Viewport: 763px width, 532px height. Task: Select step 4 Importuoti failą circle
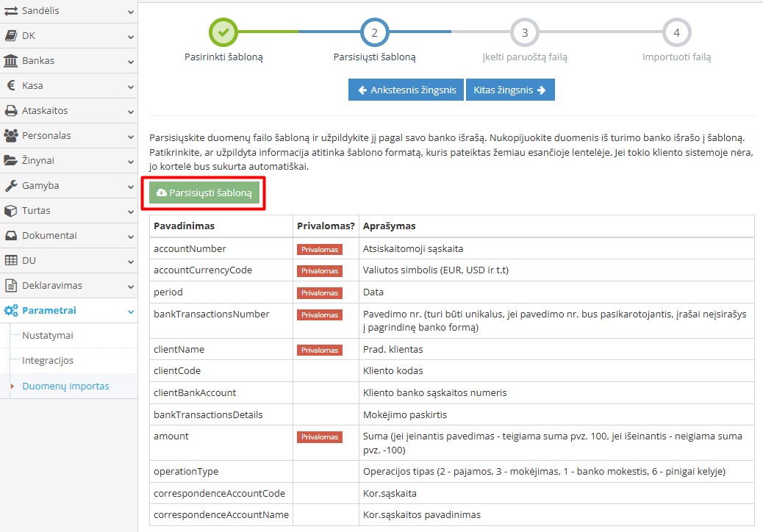click(x=676, y=32)
